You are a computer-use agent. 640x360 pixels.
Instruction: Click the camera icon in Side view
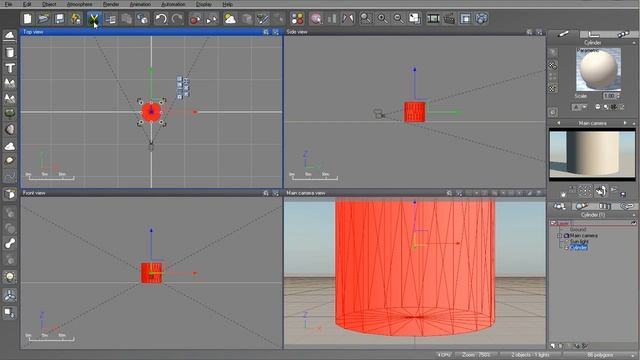(x=379, y=114)
